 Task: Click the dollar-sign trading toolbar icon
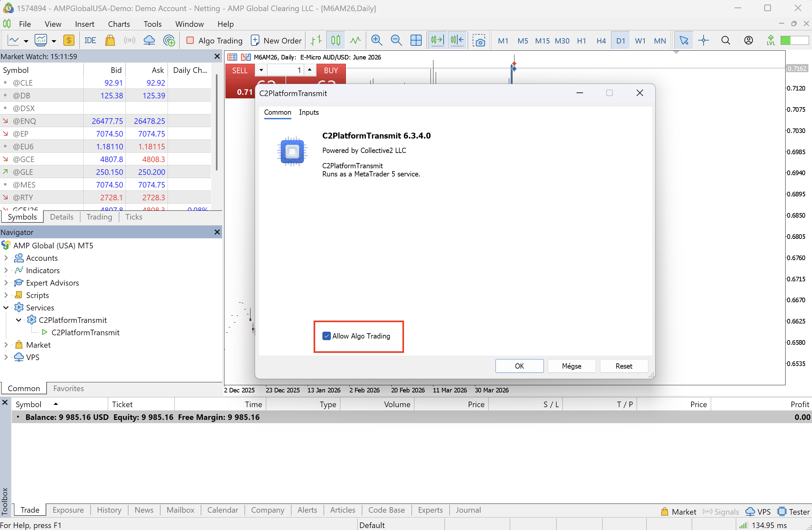(x=69, y=41)
